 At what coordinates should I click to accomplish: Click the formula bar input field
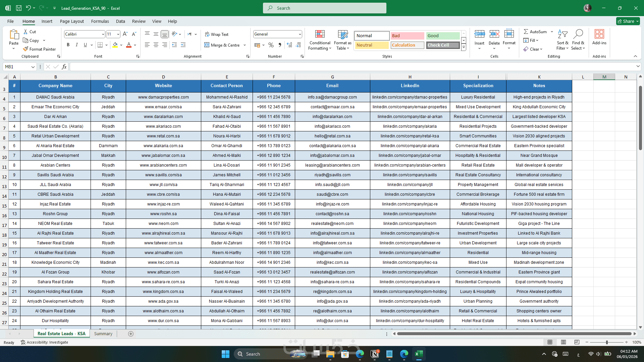coord(352,67)
